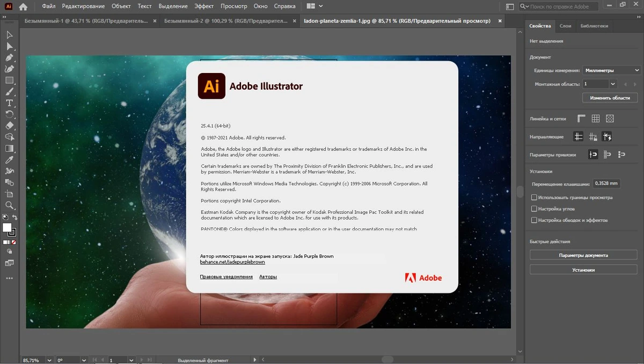Change the screen mode
The image size is (644, 364).
pos(9,263)
